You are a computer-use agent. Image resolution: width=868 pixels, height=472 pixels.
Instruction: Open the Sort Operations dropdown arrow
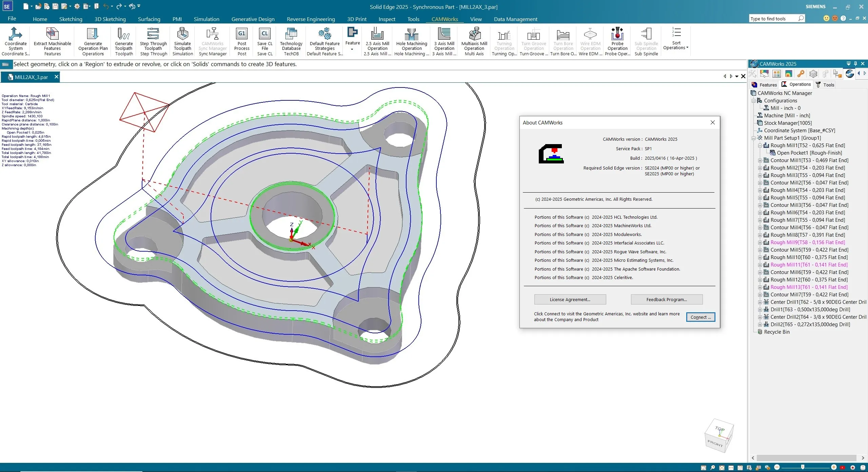click(x=687, y=48)
